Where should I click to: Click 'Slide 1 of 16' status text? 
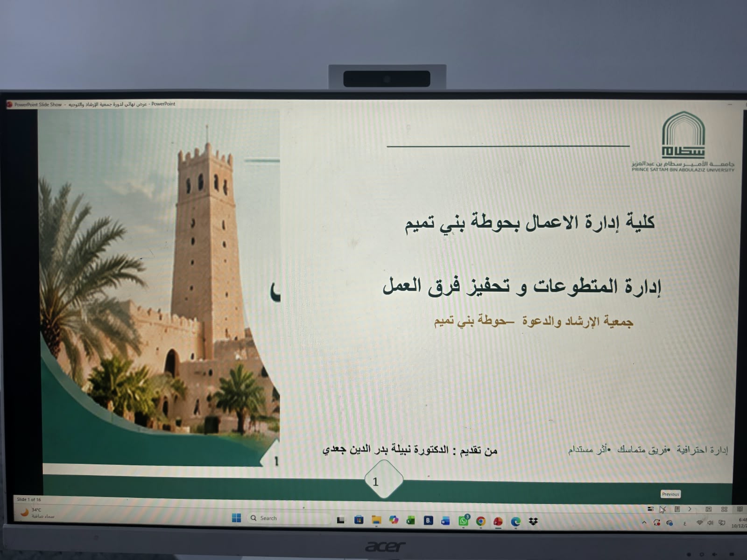tap(29, 499)
